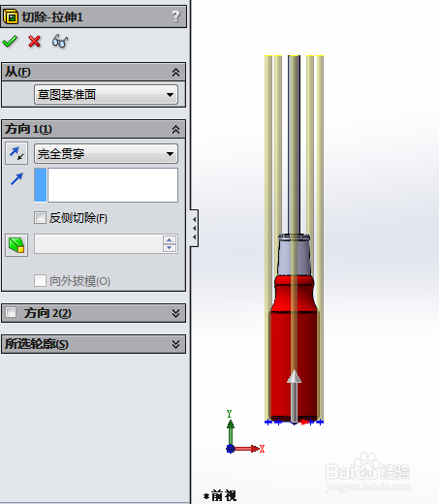Open help for 切除-拉伸1 panel
Screen dimensions: 439x504
pos(175,16)
